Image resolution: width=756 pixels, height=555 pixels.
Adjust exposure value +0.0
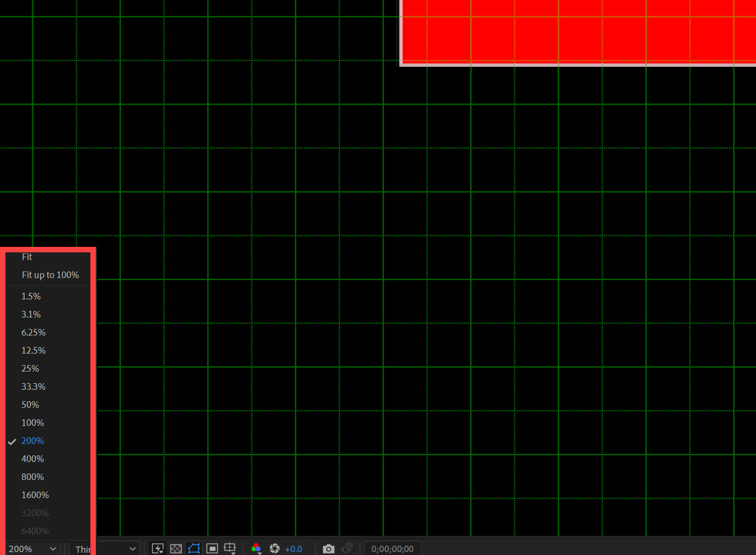pos(294,549)
